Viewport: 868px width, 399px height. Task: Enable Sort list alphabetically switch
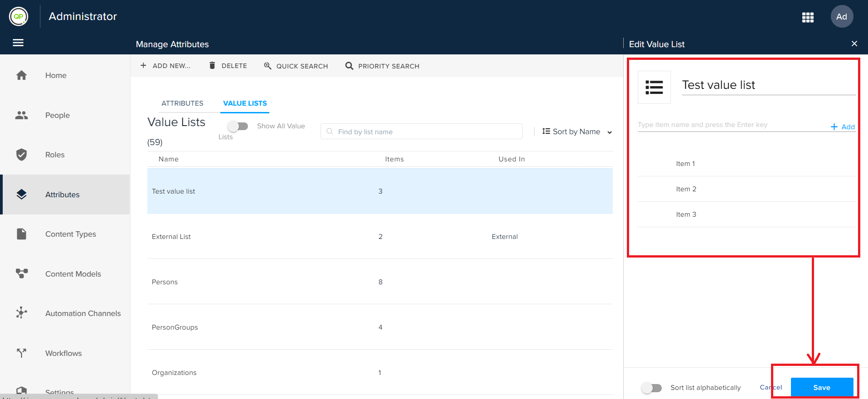pos(652,388)
